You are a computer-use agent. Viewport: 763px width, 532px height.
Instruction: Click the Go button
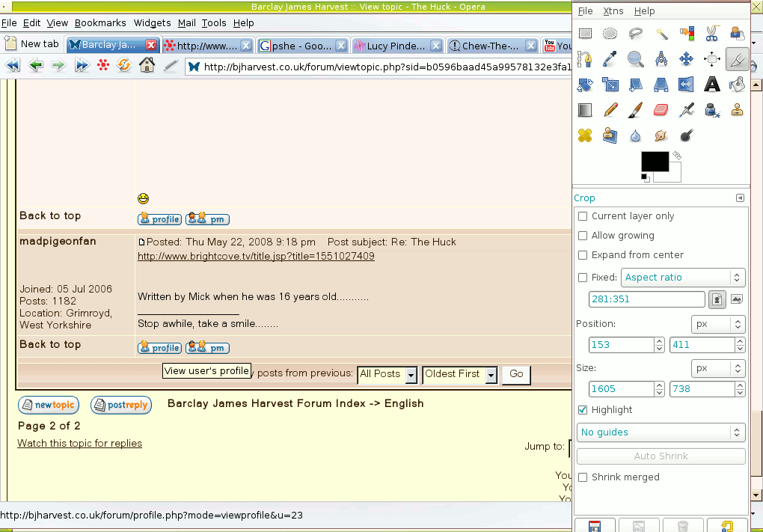tap(516, 374)
